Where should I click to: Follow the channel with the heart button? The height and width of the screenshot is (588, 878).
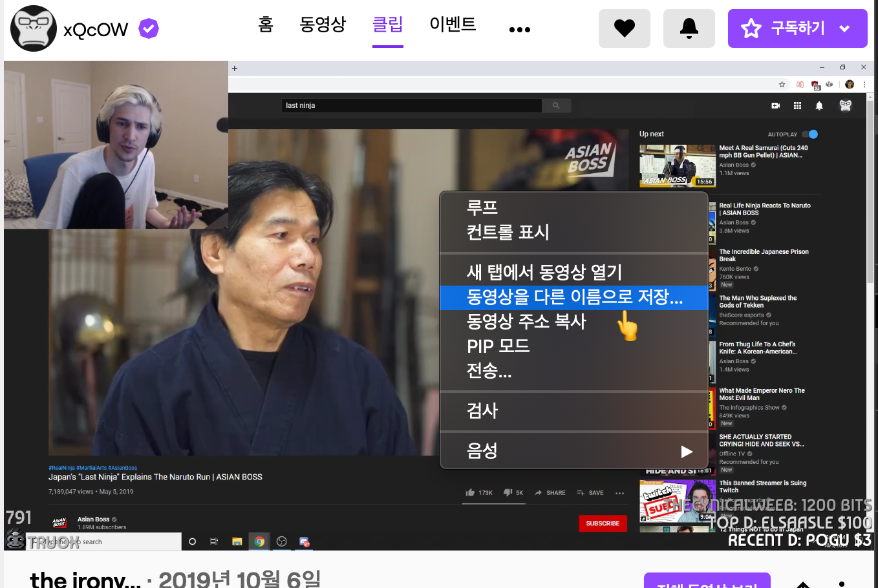coord(625,28)
